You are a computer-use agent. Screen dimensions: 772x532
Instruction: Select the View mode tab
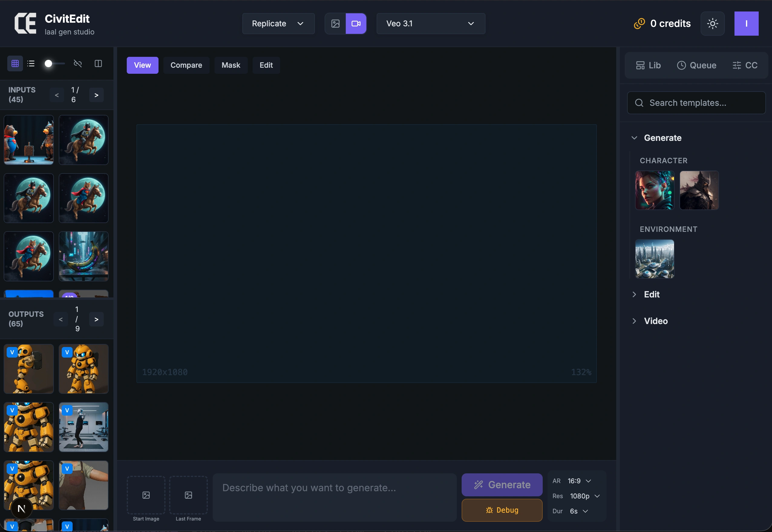(142, 65)
